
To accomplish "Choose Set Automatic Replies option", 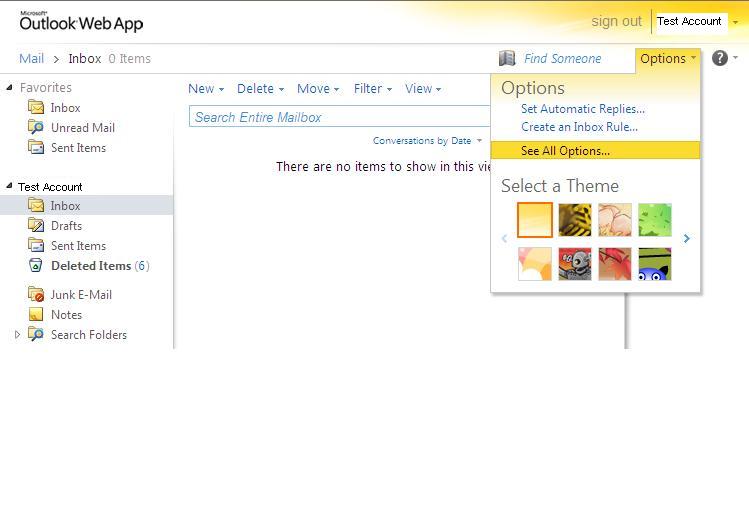I will 582,109.
